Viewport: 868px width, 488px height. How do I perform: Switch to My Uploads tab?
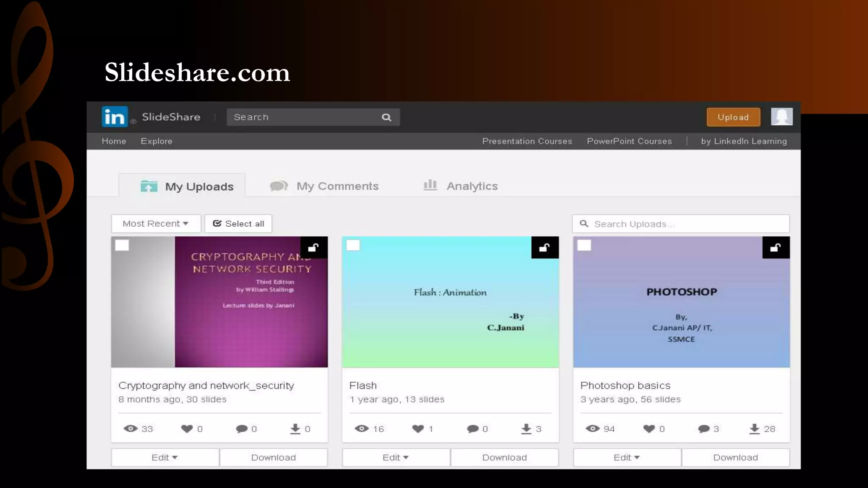coord(182,186)
